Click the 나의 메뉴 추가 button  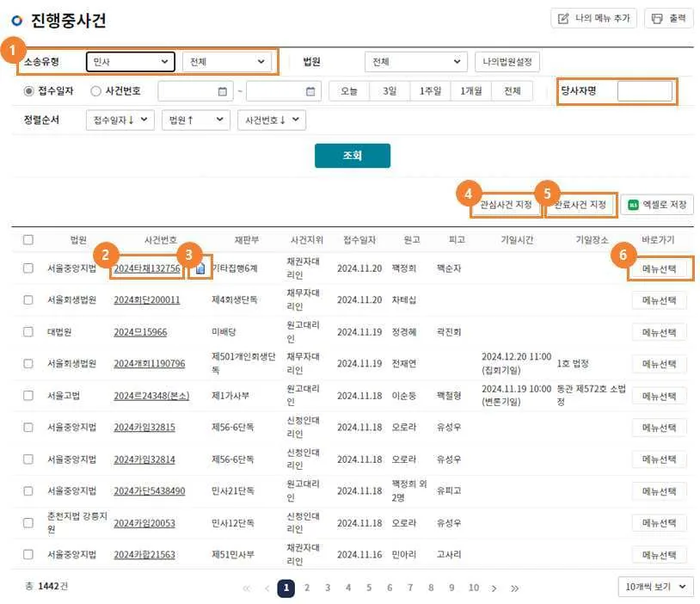(x=593, y=18)
